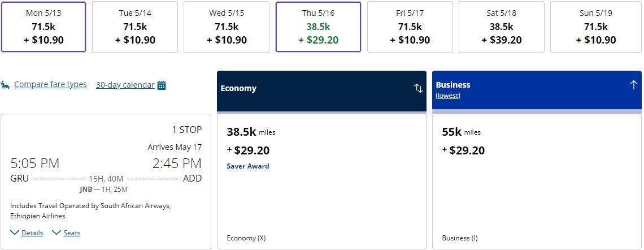Open the Compare fare types link

coord(50,84)
